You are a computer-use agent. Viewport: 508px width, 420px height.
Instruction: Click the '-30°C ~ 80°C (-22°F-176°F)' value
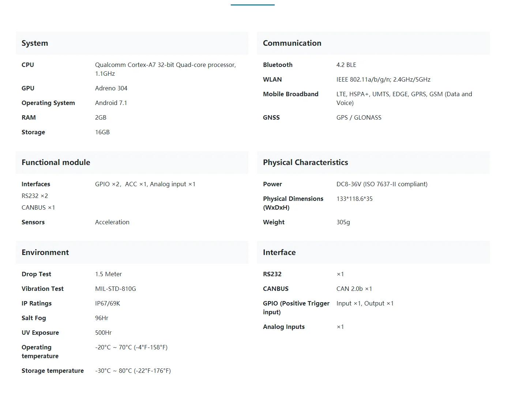(133, 371)
